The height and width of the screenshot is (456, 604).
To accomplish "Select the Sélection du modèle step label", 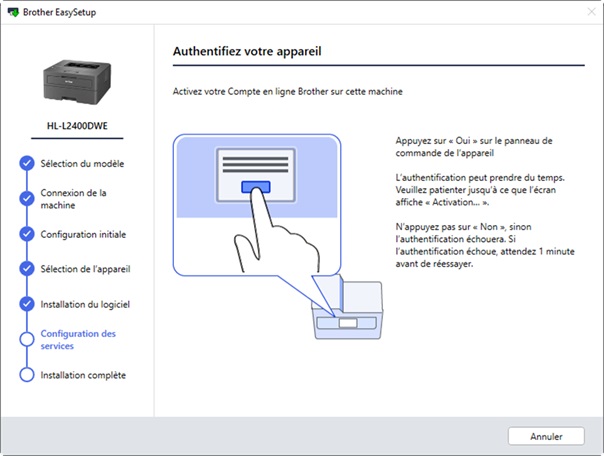I will pyautogui.click(x=82, y=164).
